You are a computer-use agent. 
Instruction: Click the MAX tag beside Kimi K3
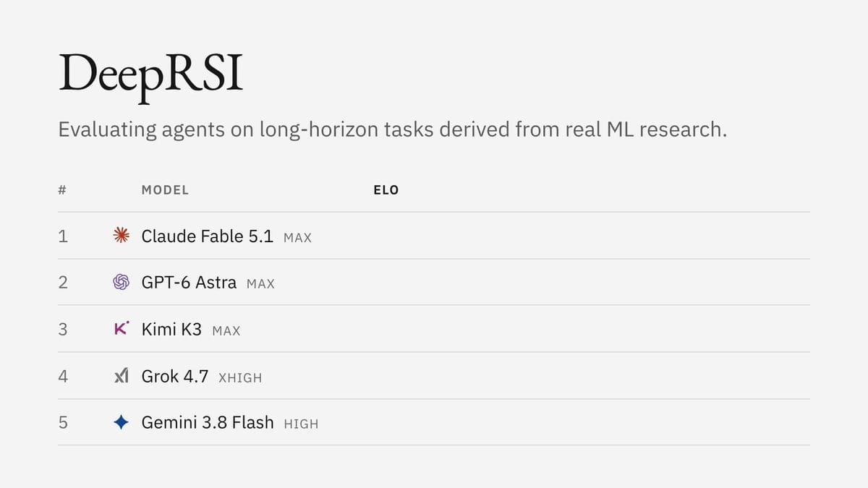click(226, 332)
